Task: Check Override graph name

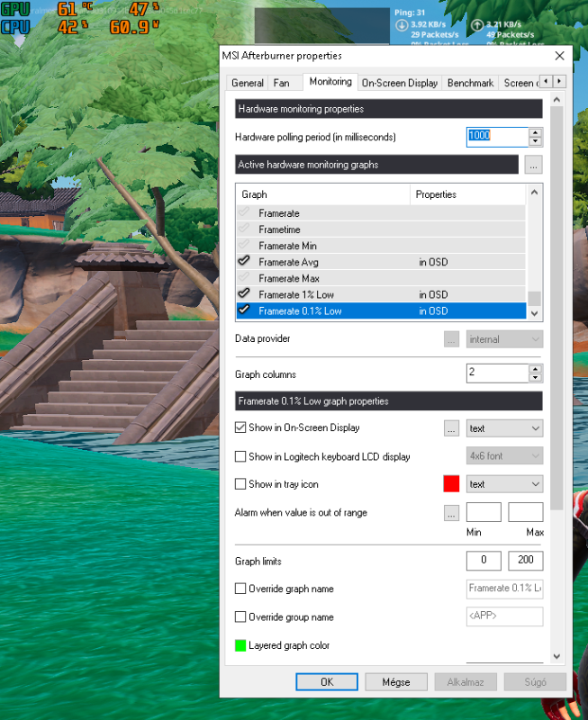Action: click(240, 589)
